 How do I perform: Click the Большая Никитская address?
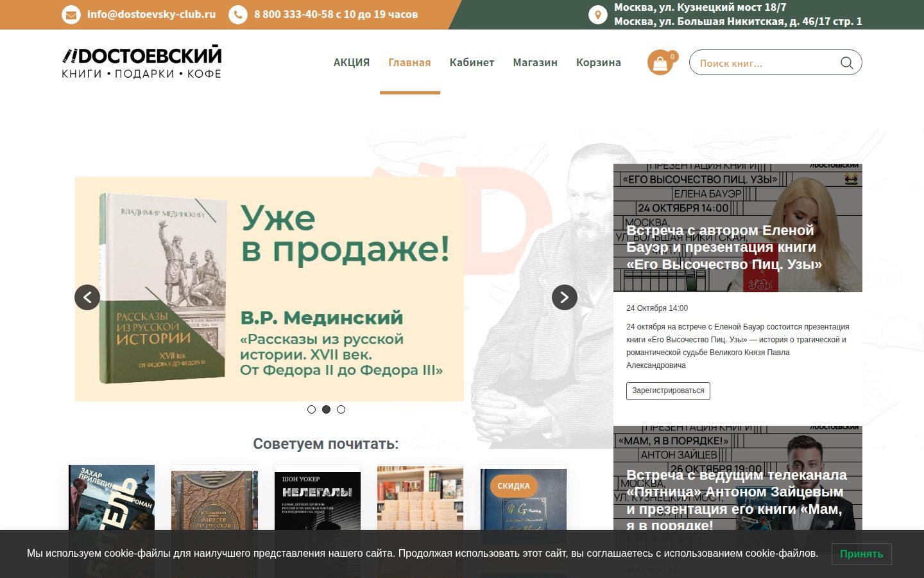pos(738,21)
